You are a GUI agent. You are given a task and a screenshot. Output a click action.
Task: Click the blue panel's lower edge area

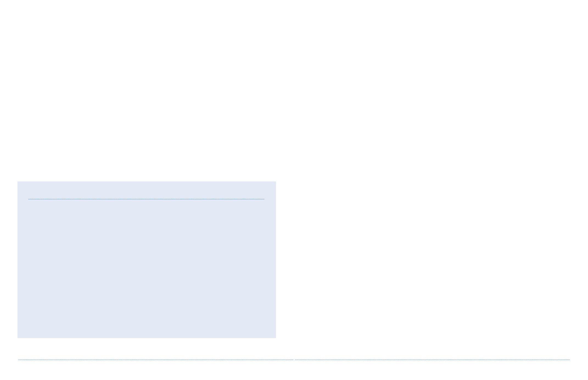click(147, 335)
